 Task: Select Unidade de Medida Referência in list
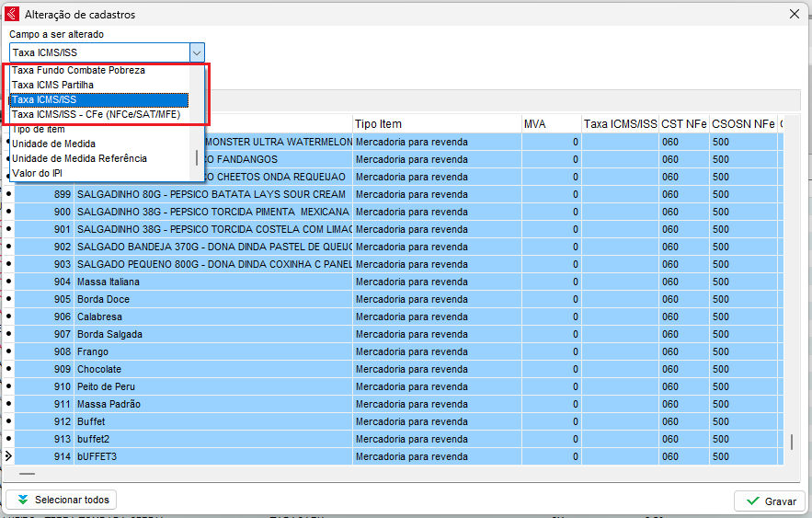79,158
